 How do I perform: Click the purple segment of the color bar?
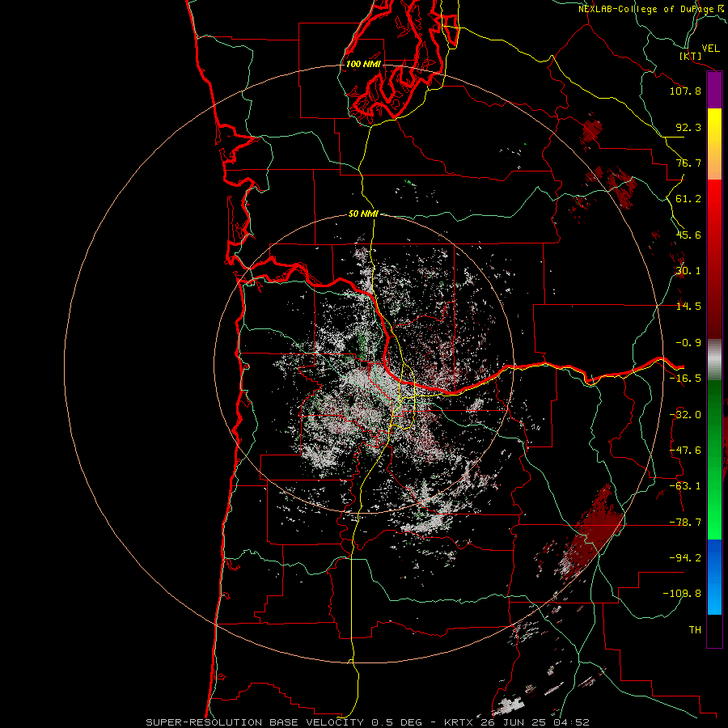coord(714,91)
